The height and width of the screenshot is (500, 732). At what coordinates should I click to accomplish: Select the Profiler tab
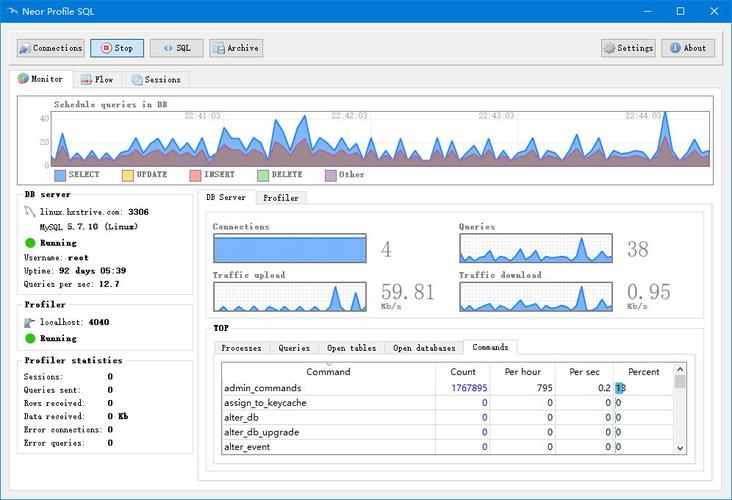coord(281,198)
